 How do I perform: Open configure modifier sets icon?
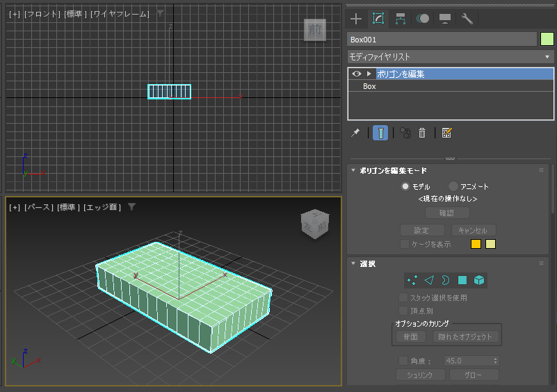(446, 133)
